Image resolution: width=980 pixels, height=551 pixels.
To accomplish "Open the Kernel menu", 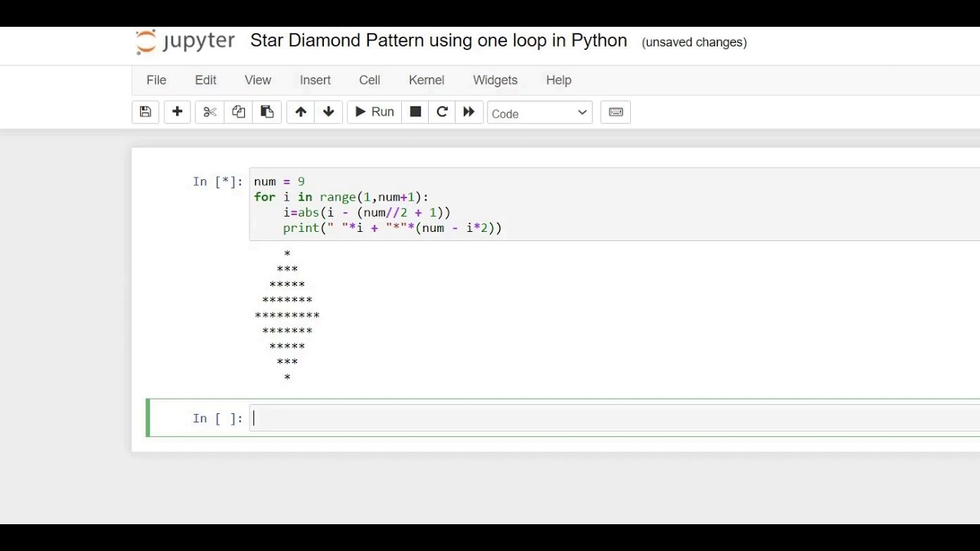I will (426, 80).
